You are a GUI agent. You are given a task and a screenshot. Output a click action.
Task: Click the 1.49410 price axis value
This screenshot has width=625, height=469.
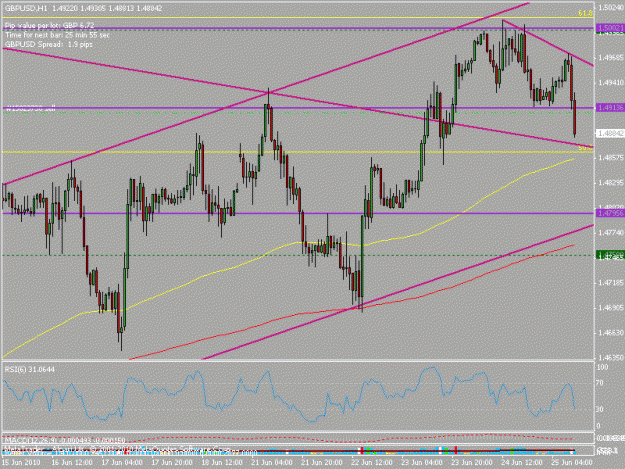point(611,83)
